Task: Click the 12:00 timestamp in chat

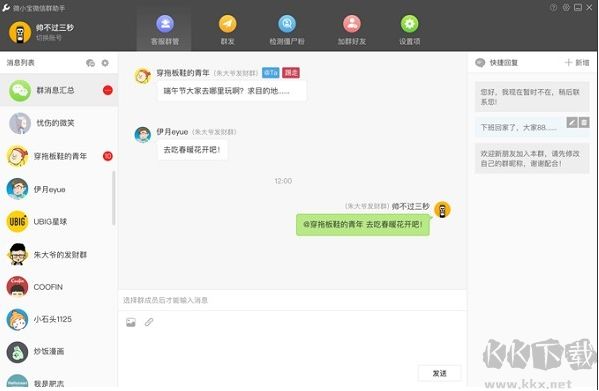Action: point(283,181)
